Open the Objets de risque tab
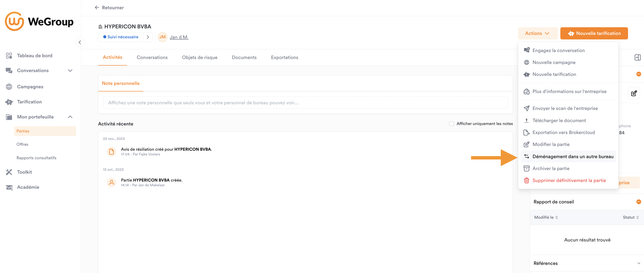644x273 pixels. (x=199, y=58)
